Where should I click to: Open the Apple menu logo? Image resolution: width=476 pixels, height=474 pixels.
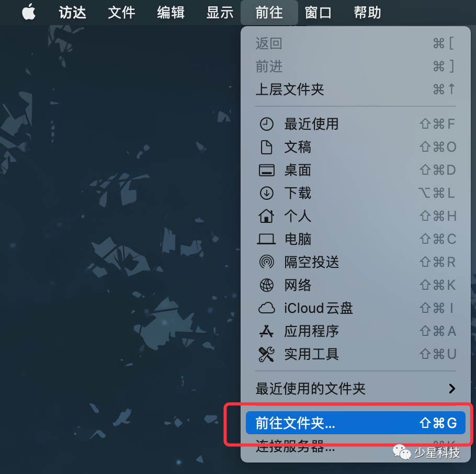[29, 12]
